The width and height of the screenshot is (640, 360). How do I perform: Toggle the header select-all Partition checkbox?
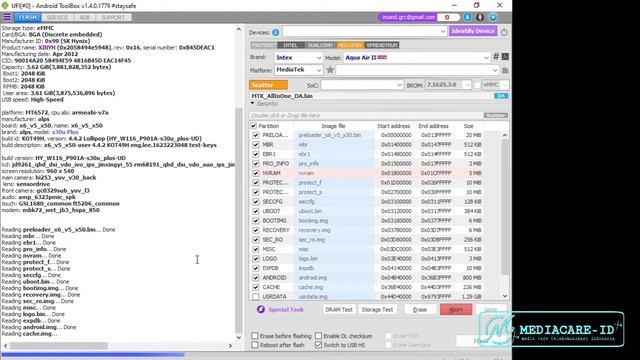[253, 126]
